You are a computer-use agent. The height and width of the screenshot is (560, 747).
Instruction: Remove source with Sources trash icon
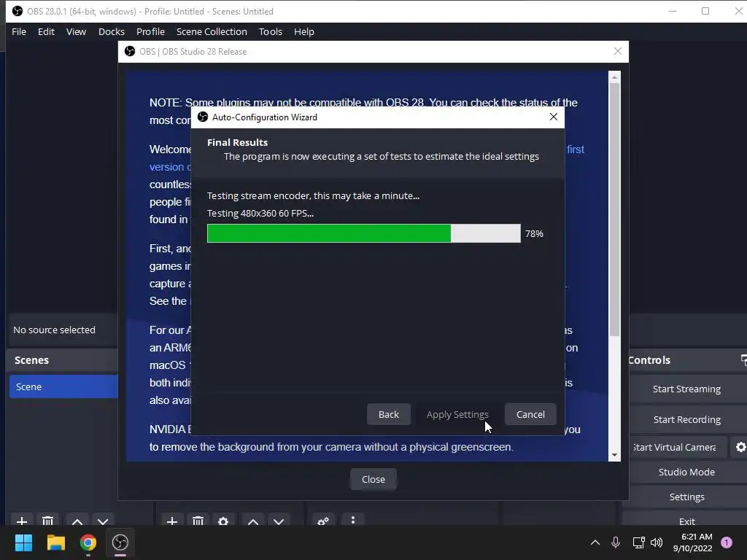click(198, 521)
